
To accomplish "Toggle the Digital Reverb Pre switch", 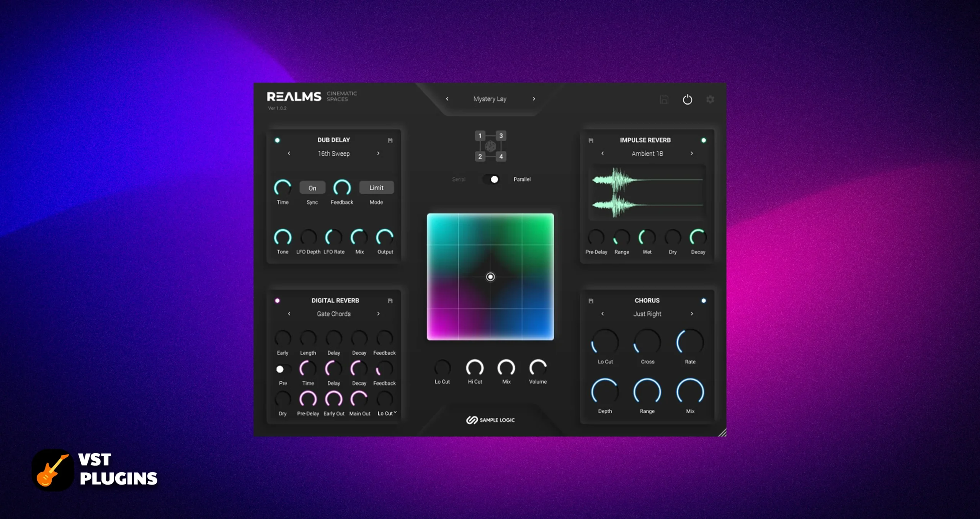I will click(x=283, y=369).
